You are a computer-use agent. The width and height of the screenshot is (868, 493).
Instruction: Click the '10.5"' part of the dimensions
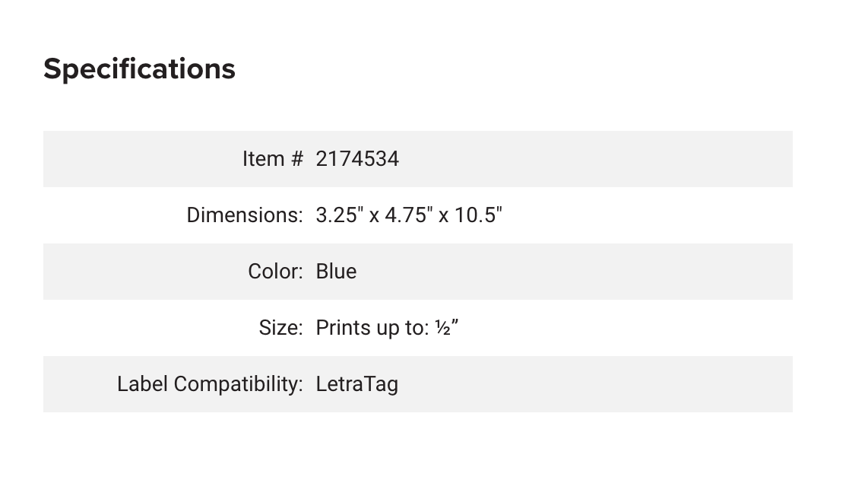(x=478, y=215)
